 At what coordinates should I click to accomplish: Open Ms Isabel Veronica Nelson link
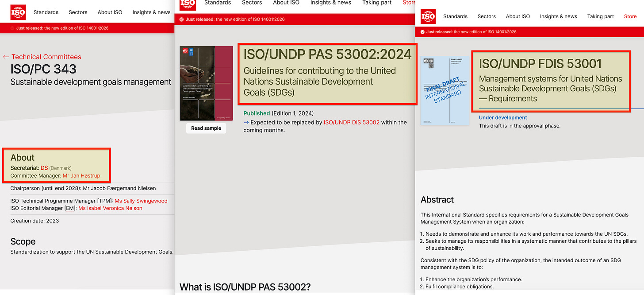111,208
